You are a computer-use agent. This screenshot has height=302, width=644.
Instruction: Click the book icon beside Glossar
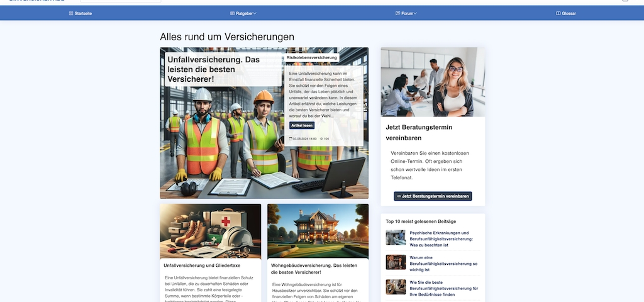click(558, 14)
